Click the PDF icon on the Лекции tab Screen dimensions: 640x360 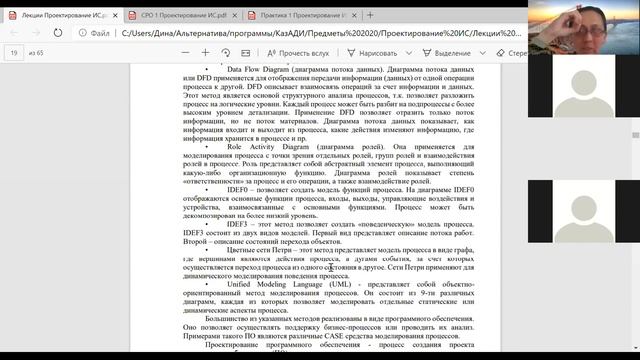[x=13, y=15]
